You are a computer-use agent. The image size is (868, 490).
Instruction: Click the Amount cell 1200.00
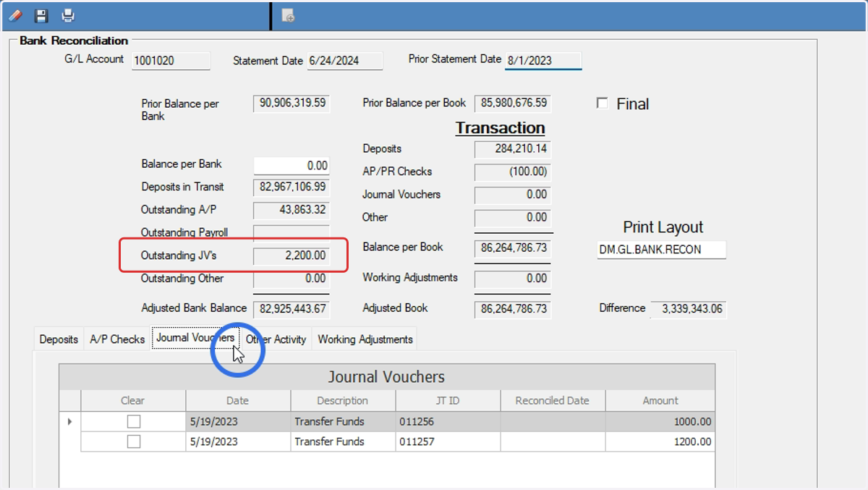click(x=660, y=442)
